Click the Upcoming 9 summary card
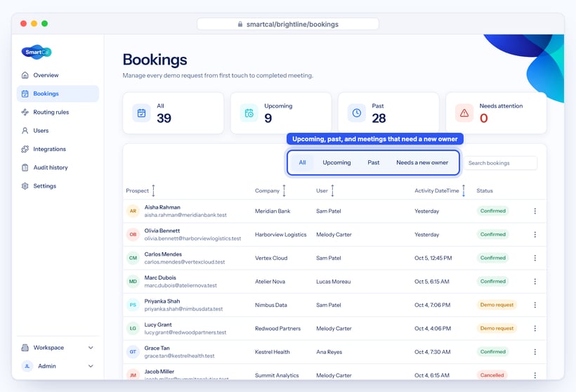Viewport: 576px width, 392px height. 281,113
